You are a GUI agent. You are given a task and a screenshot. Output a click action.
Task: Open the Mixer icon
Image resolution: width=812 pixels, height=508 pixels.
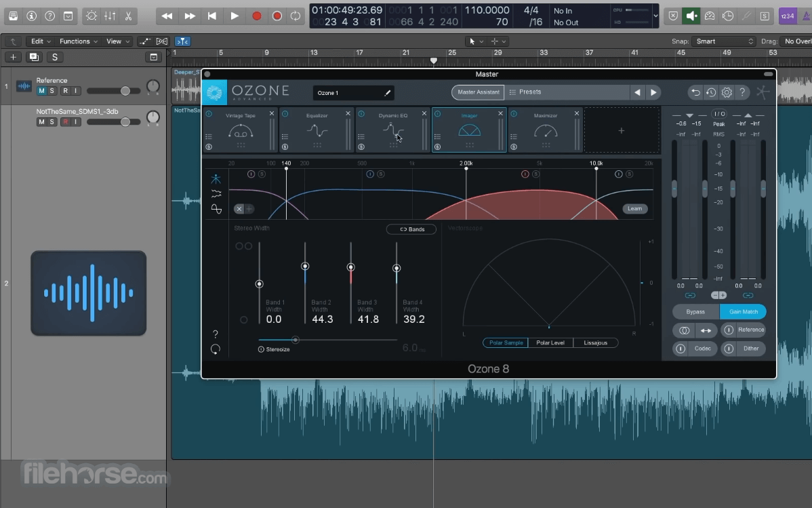click(110, 16)
